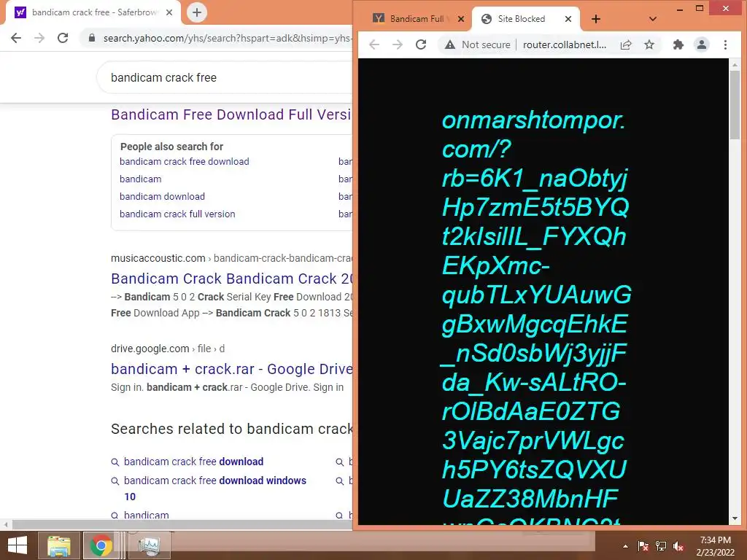This screenshot has height=560, width=747.
Task: Reload the Yahoo search page
Action: click(x=63, y=38)
